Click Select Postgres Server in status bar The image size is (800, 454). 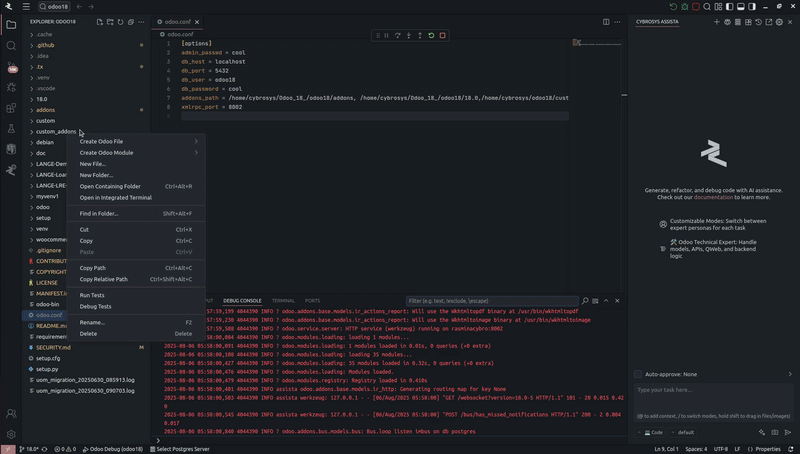point(180,449)
